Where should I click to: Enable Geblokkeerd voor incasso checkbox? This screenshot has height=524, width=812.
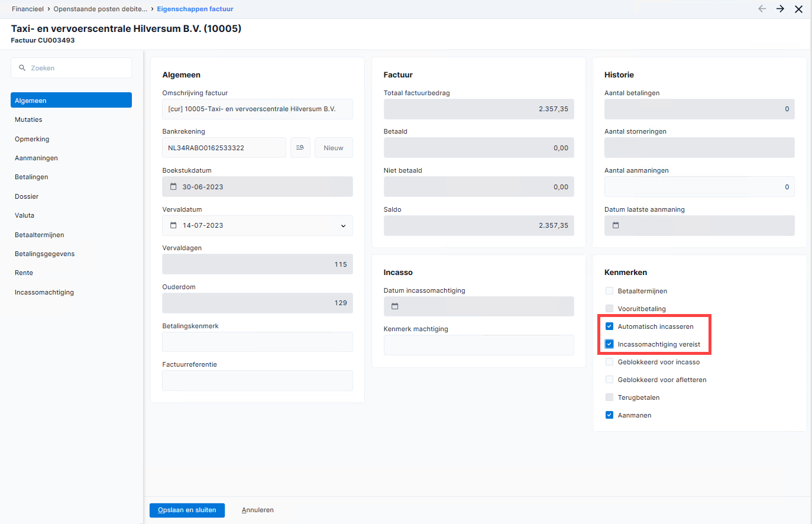tap(609, 362)
